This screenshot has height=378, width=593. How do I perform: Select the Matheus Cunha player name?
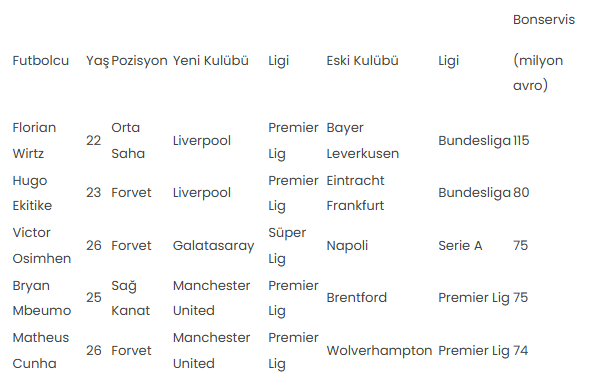41,350
